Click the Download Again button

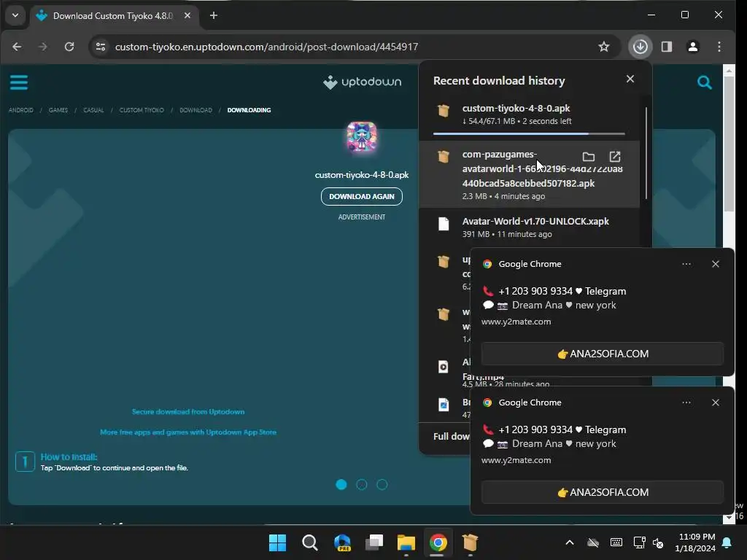[362, 196]
